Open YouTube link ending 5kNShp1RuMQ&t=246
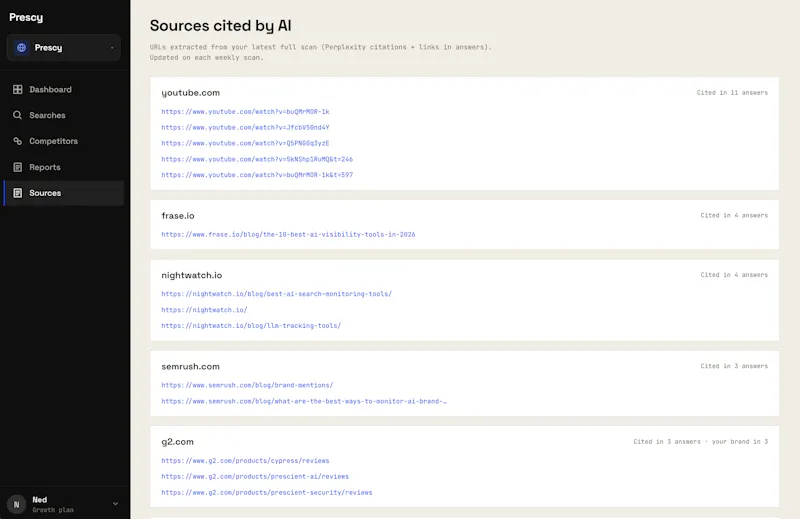This screenshot has height=519, width=800. click(257, 159)
